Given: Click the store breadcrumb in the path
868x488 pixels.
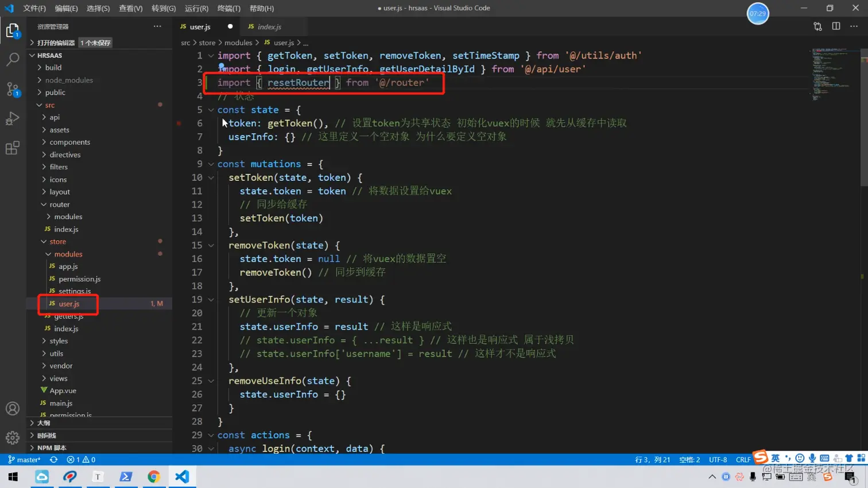Looking at the screenshot, I should (x=207, y=42).
